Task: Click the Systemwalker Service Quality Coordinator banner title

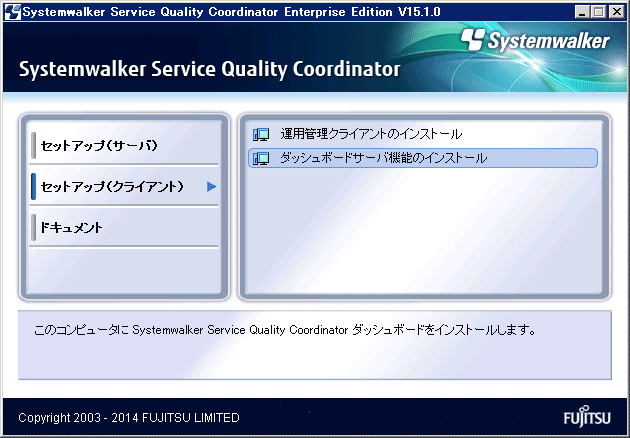Action: [x=209, y=69]
